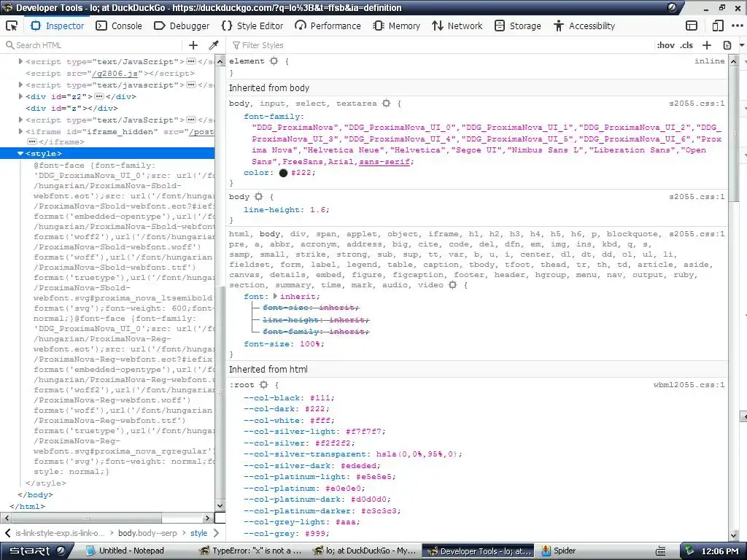This screenshot has height=560, width=747.
Task: Open the #222 color swatch
Action: tap(284, 173)
